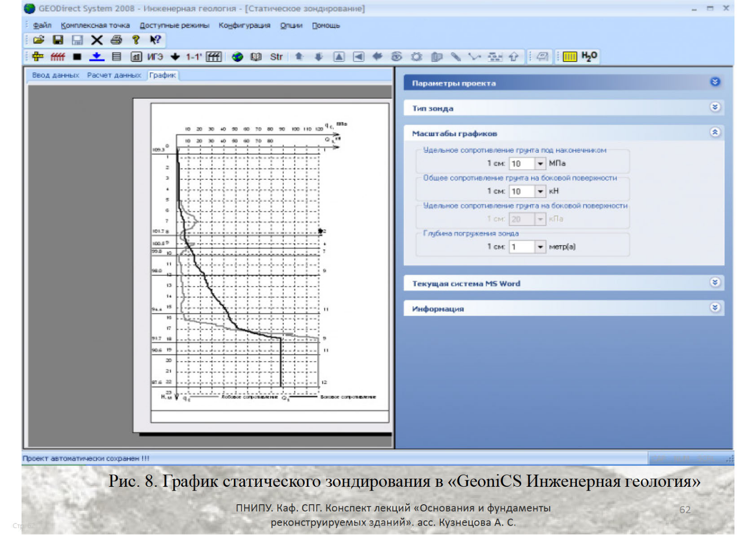Expand the Текущая система MS Word panel
The width and height of the screenshot is (756, 535).
pos(715,283)
